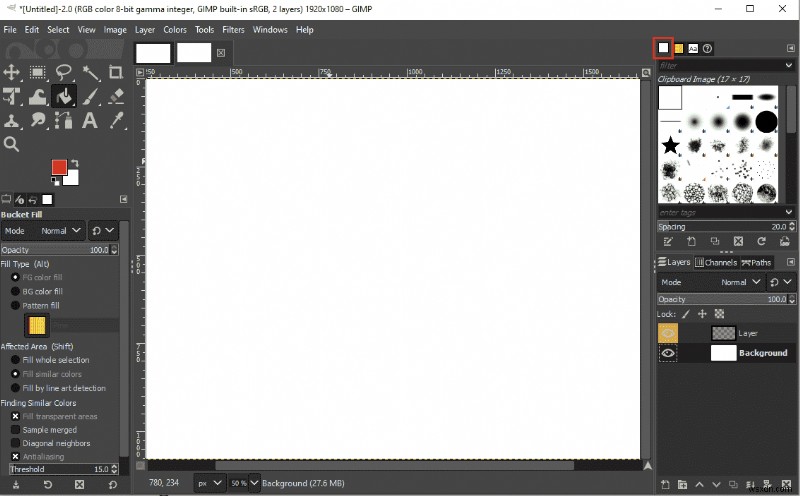Open the Colors menu
Viewport: 800px width, 496px height.
pos(175,30)
